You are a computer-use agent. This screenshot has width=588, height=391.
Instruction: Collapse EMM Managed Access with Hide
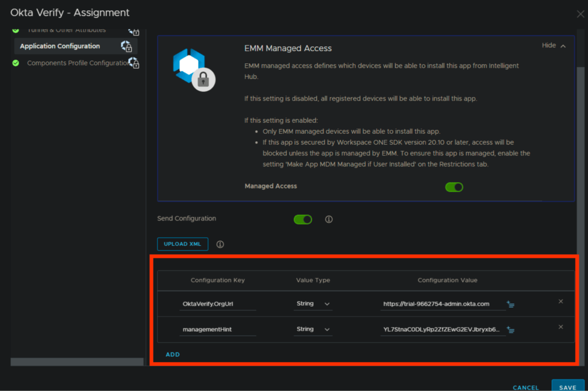click(554, 45)
